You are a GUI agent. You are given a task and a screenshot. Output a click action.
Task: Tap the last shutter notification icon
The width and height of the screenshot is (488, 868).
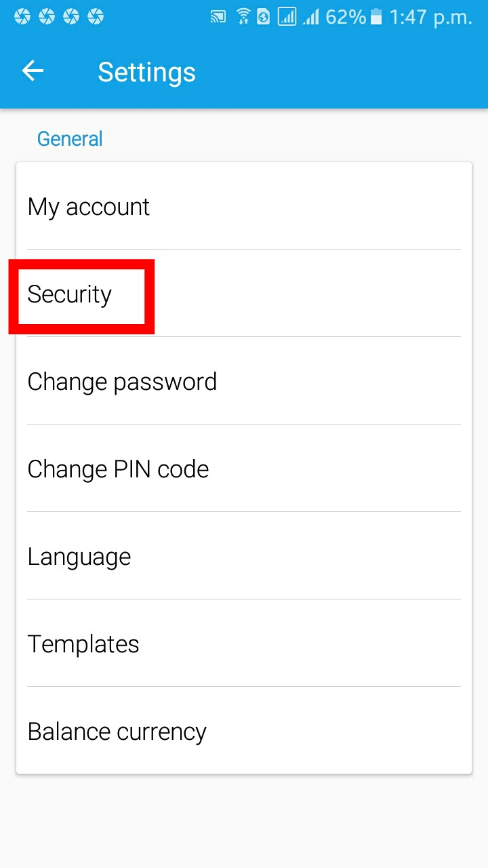click(96, 17)
